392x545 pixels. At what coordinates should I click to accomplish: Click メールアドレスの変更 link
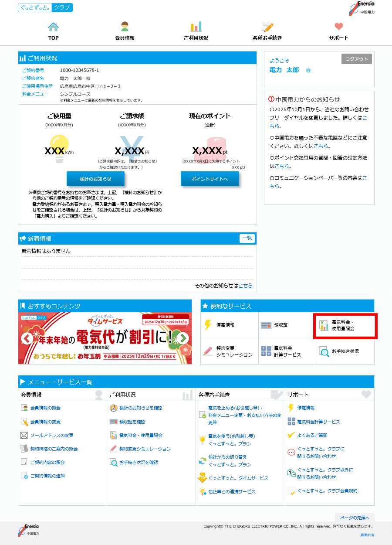51,436
